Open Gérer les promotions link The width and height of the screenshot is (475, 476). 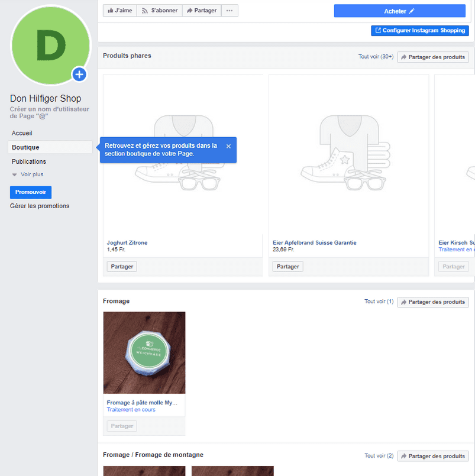(x=40, y=206)
